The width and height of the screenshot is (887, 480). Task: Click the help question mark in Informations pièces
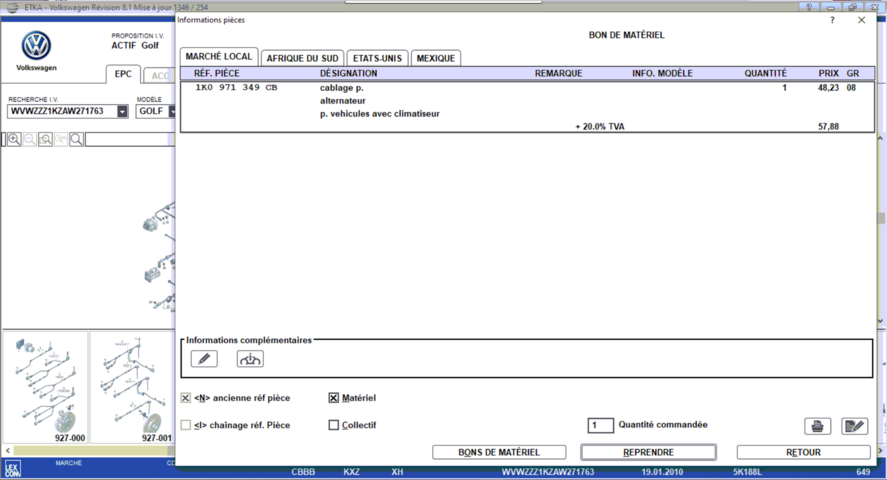tap(832, 20)
